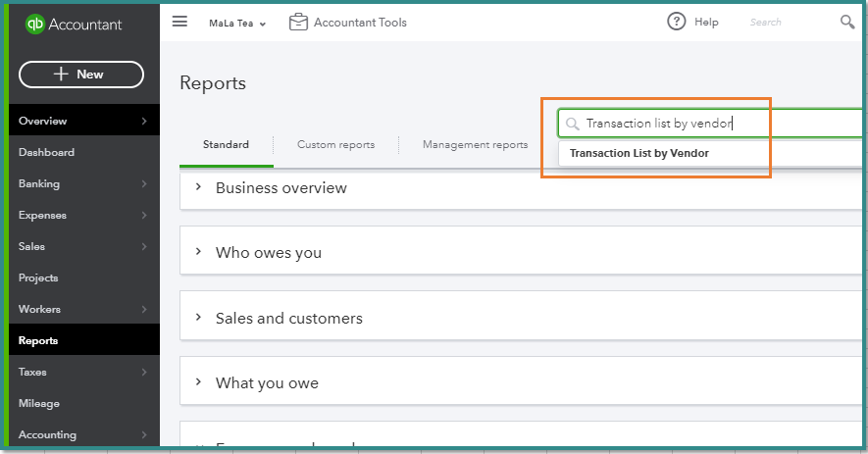Switch to the Custom reports tab
The image size is (868, 454).
coord(336,144)
